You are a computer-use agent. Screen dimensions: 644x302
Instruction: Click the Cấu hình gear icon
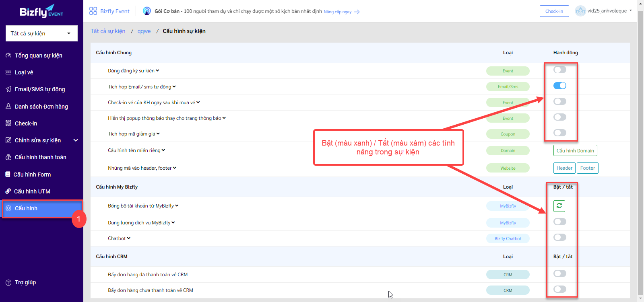click(x=8, y=208)
